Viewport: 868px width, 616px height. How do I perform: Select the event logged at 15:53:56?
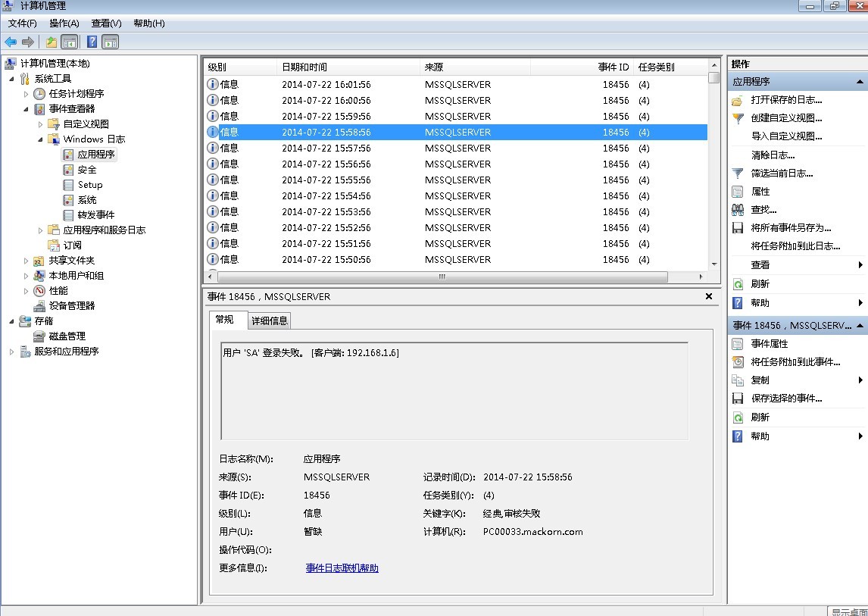[326, 212]
